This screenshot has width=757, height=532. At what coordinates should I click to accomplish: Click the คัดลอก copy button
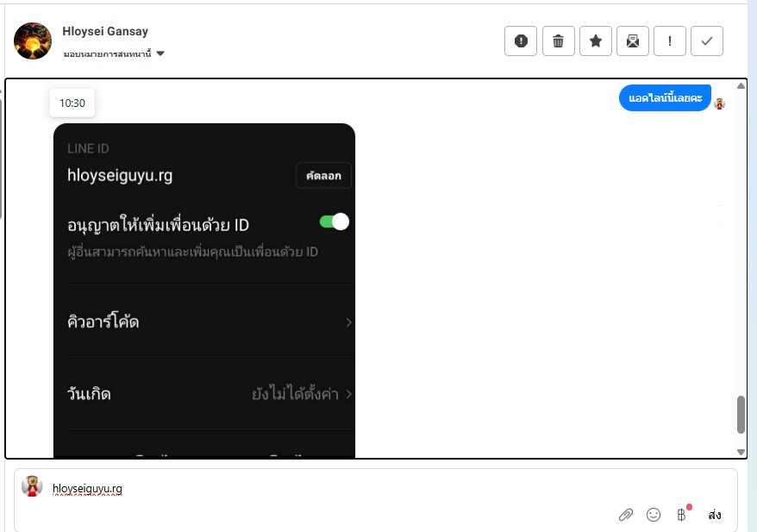pyautogui.click(x=323, y=176)
